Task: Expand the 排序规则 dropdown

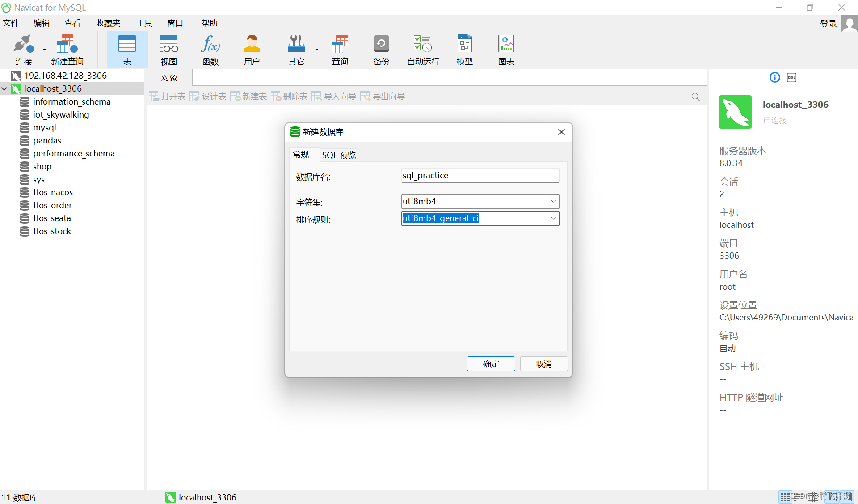Action: (553, 218)
